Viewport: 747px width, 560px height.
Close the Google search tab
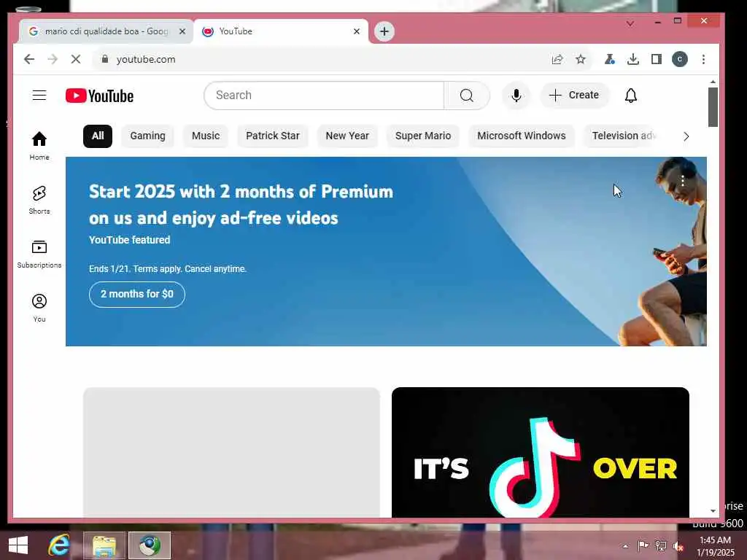[182, 31]
